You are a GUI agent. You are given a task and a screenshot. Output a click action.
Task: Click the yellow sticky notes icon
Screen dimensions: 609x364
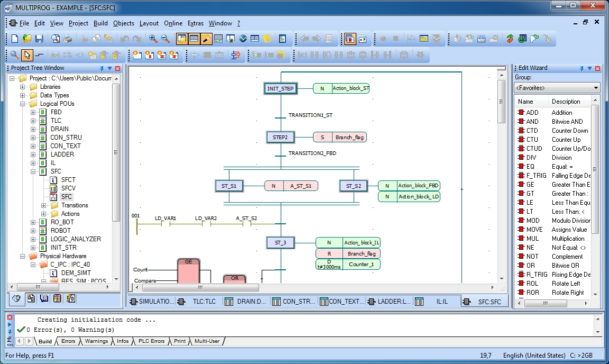coord(267,39)
